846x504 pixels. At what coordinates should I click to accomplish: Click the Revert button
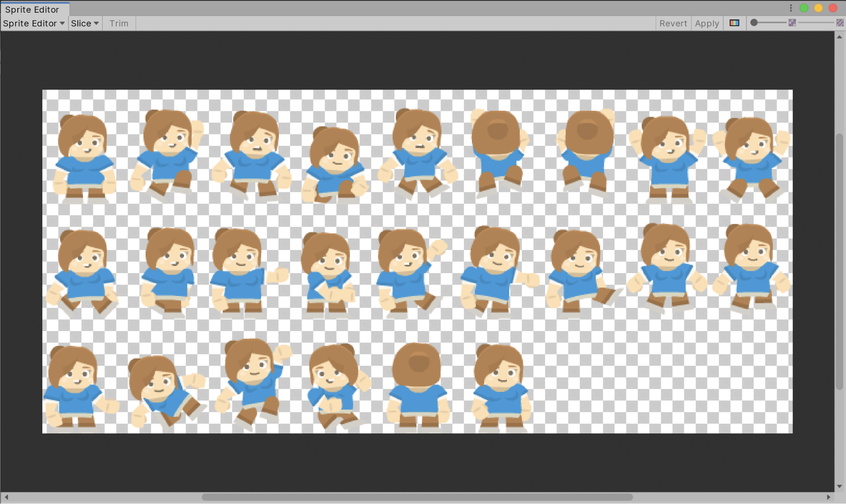672,23
